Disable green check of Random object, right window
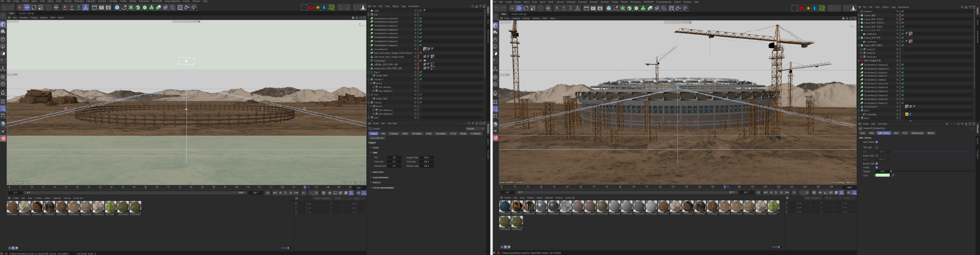The width and height of the screenshot is (980, 255). coord(903,11)
